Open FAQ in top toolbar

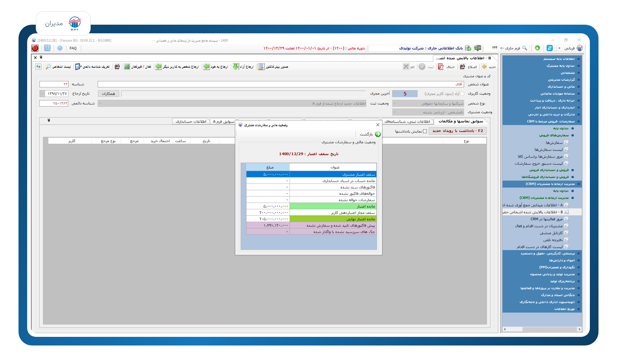(73, 48)
